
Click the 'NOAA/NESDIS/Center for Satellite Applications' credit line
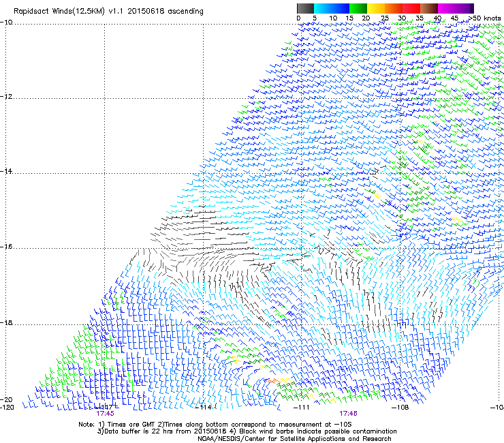tap(294, 439)
